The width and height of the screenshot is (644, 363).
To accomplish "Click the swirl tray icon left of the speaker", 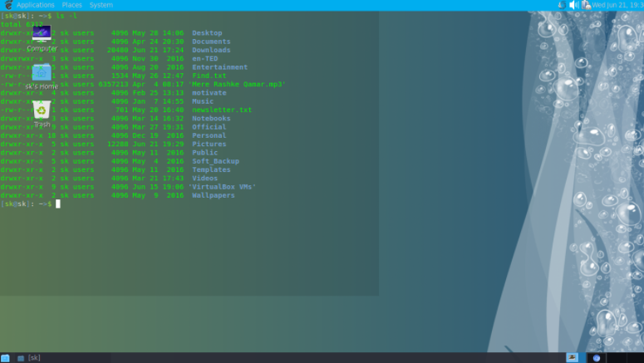I will click(x=562, y=5).
